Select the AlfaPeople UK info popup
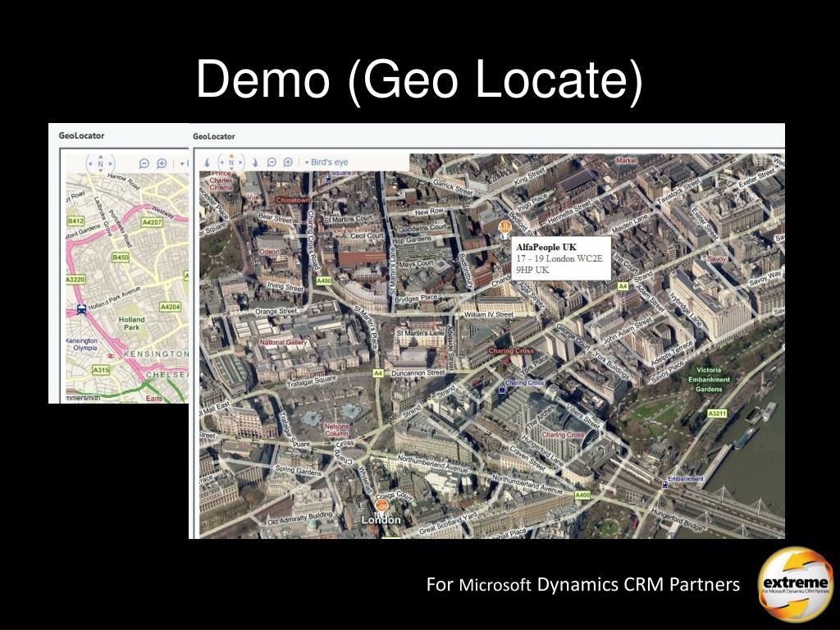Screen dimensions: 840x630 click(561, 258)
